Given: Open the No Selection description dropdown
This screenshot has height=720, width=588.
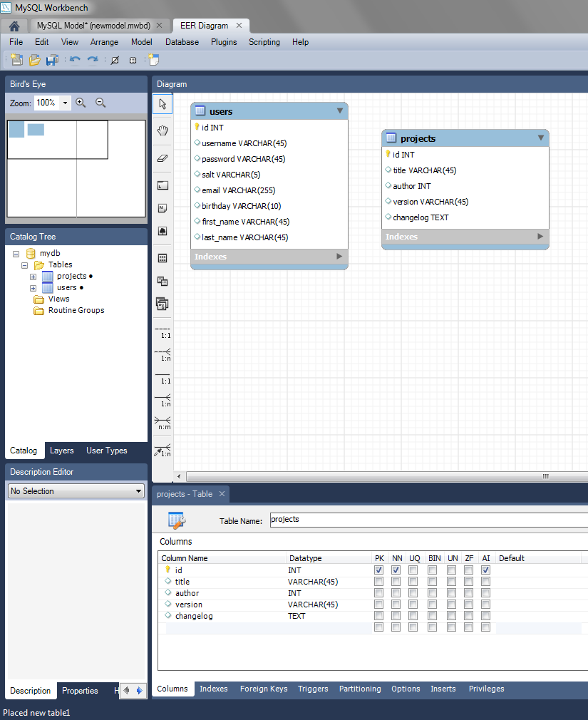Looking at the screenshot, I should 76,491.
